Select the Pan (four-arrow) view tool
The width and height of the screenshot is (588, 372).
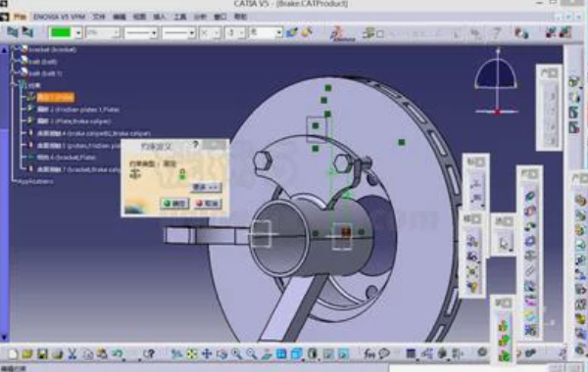tap(207, 353)
